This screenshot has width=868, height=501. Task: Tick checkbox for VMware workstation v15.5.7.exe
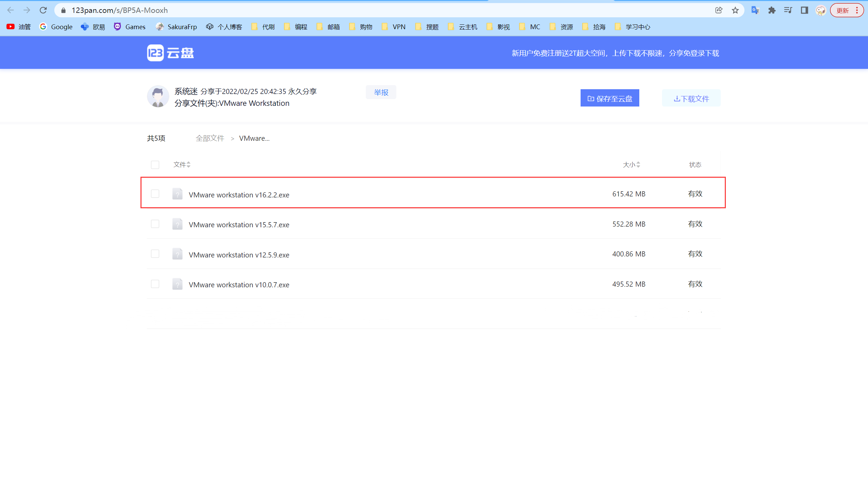155,224
